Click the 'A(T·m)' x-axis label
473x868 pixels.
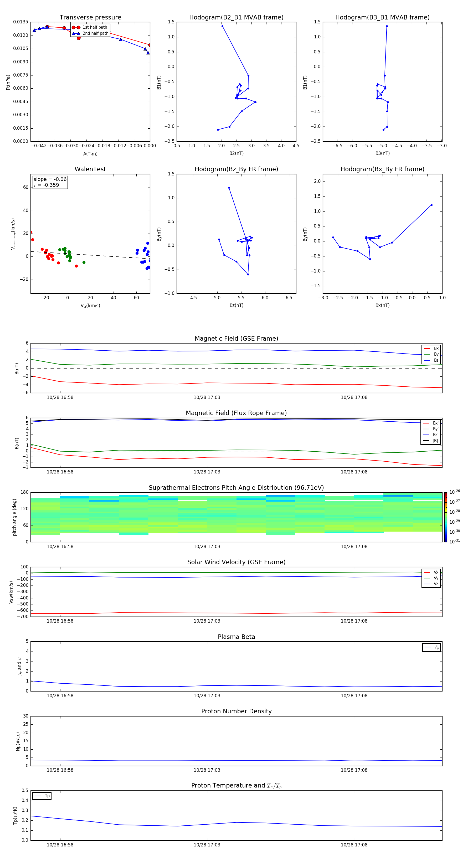pos(90,154)
